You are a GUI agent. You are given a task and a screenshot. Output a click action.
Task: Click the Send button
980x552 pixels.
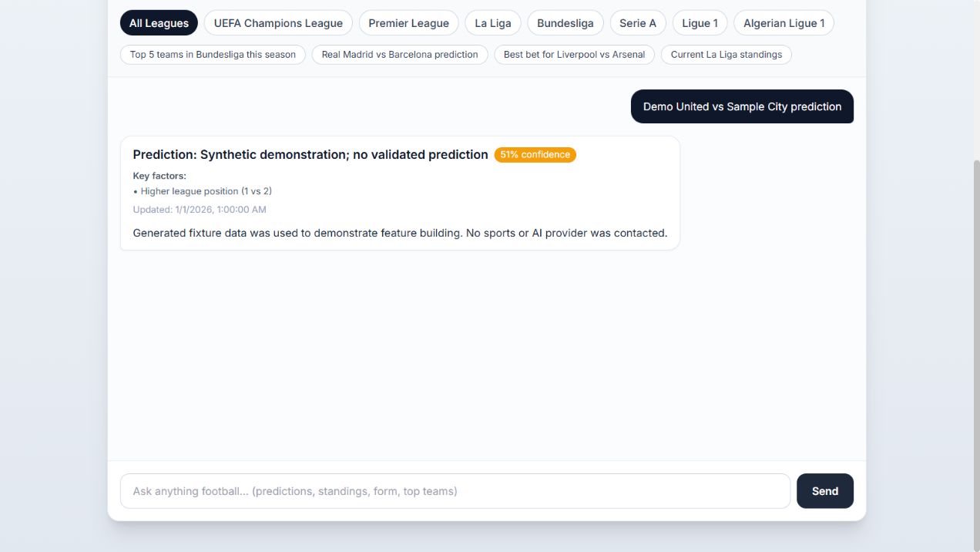pyautogui.click(x=825, y=491)
